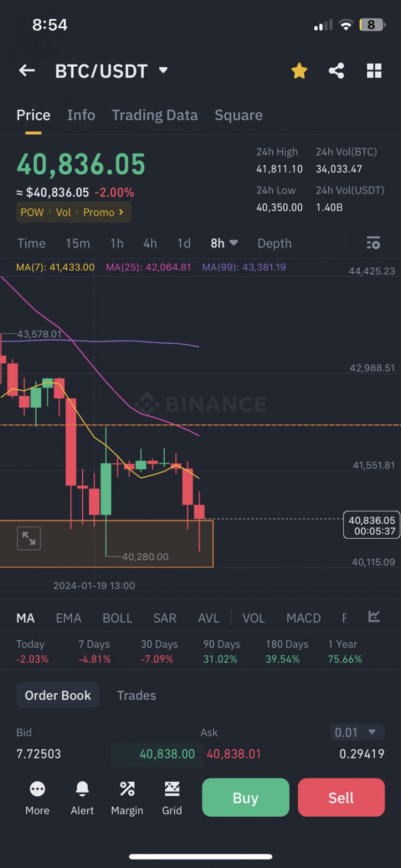
Task: Set a price Alert with bell icon
Action: tap(82, 797)
